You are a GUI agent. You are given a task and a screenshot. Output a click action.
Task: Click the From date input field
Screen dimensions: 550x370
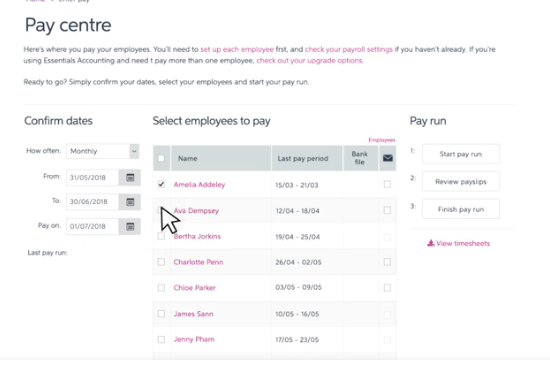click(93, 177)
